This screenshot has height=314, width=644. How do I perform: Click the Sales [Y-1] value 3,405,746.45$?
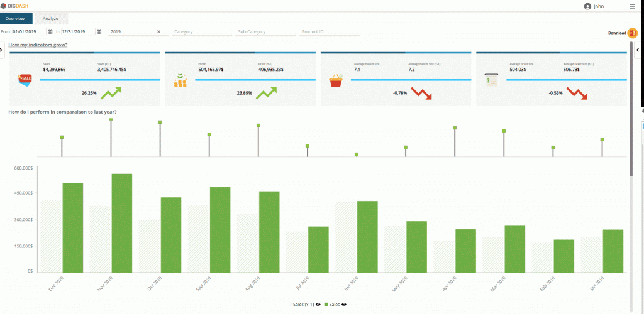tap(112, 69)
